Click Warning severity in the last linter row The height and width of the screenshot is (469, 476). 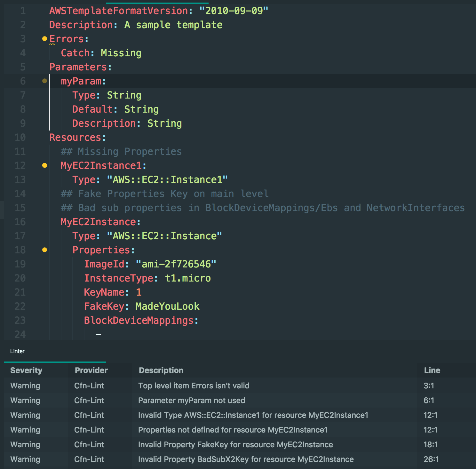25,459
